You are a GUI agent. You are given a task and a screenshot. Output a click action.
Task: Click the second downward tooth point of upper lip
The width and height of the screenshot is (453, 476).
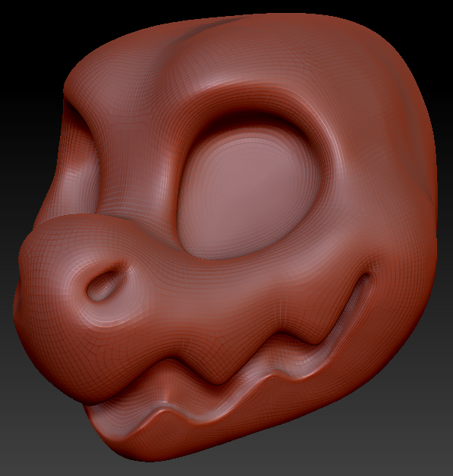point(316,342)
